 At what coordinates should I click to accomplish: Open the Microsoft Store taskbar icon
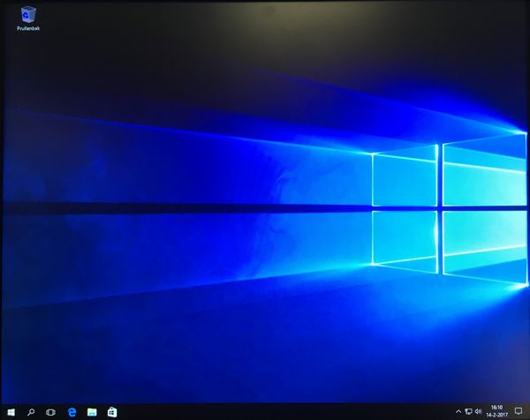click(x=112, y=412)
